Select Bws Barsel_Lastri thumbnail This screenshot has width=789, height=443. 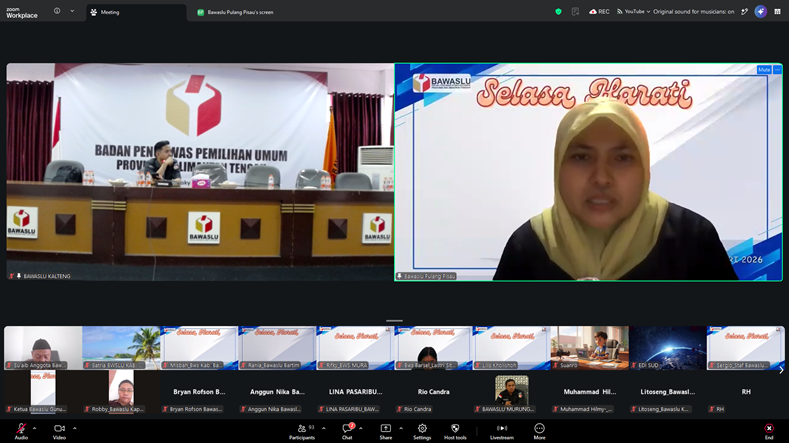tap(433, 348)
